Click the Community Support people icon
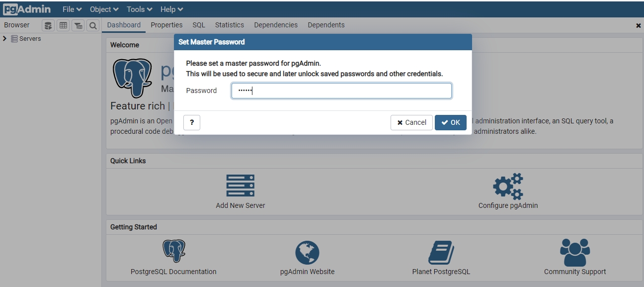Screen dimensions: 644x287 574,252
